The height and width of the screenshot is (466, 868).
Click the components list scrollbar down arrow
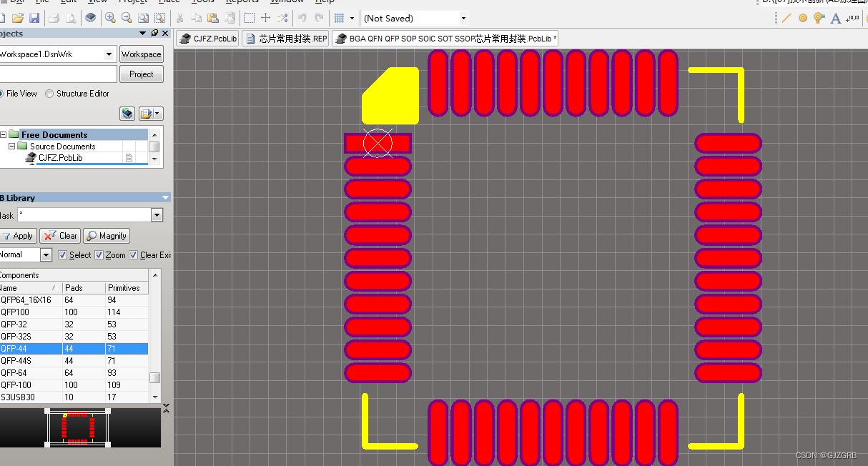[x=154, y=397]
